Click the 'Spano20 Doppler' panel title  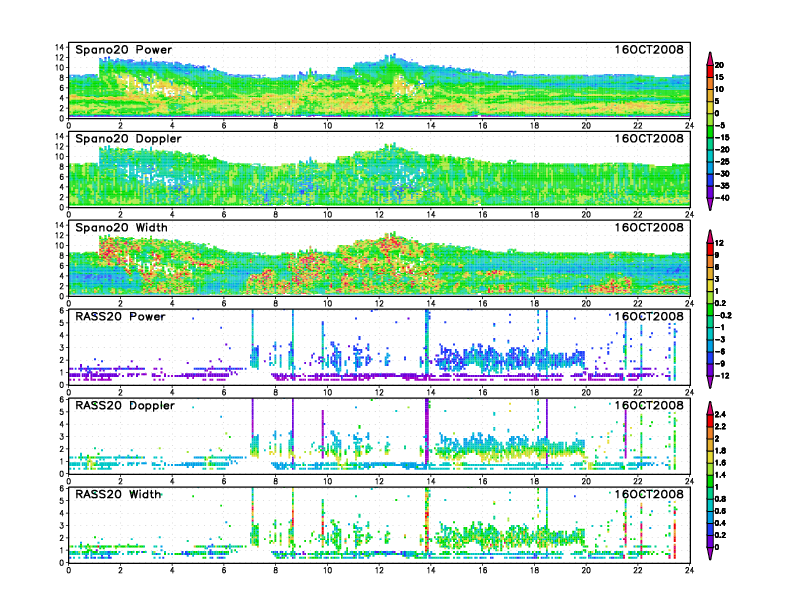(128, 139)
